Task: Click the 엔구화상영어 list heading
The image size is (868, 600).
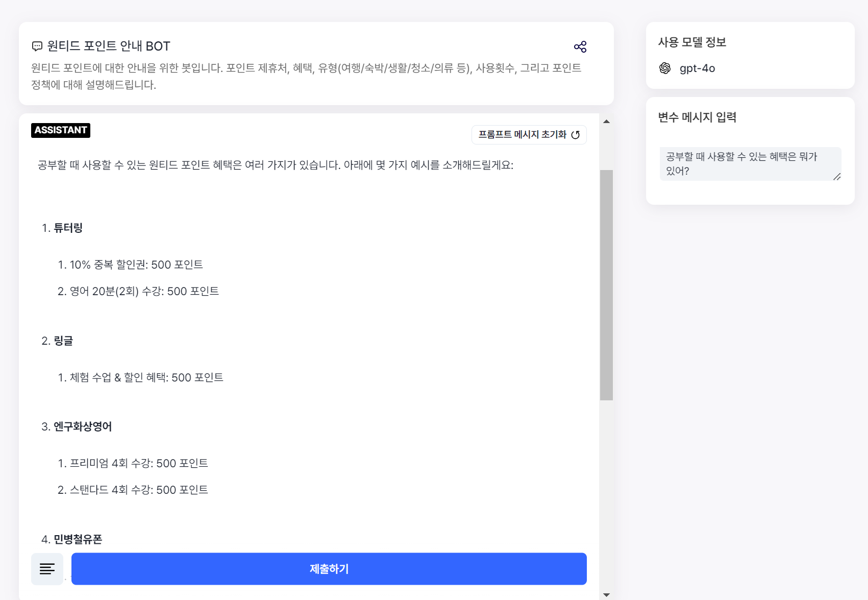Action: coord(83,426)
